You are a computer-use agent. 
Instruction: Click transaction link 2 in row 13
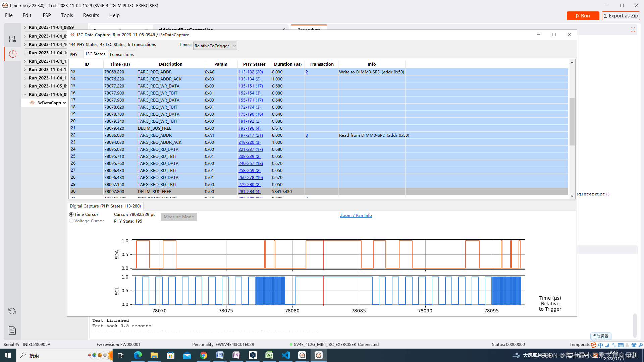pyautogui.click(x=307, y=72)
